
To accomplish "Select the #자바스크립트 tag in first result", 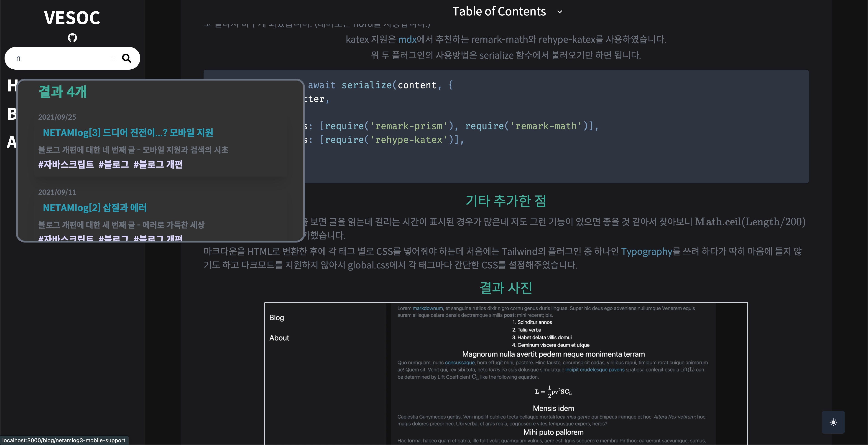I will point(66,164).
